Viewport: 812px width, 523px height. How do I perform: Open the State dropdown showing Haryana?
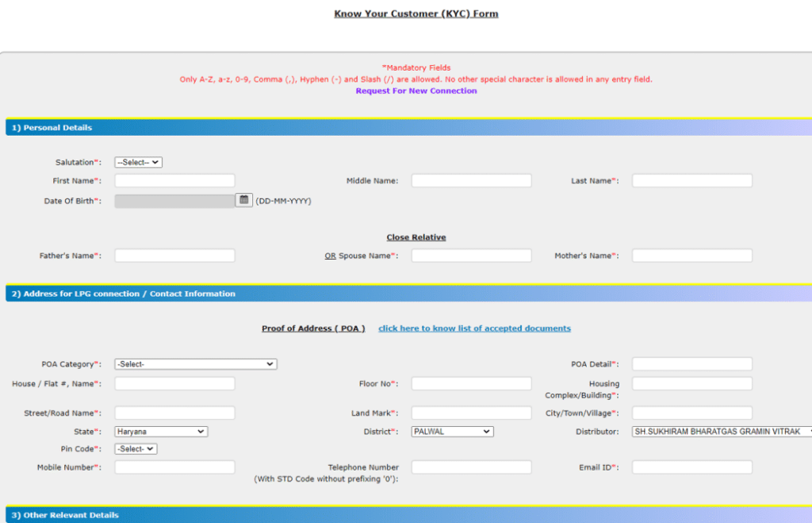(161, 431)
